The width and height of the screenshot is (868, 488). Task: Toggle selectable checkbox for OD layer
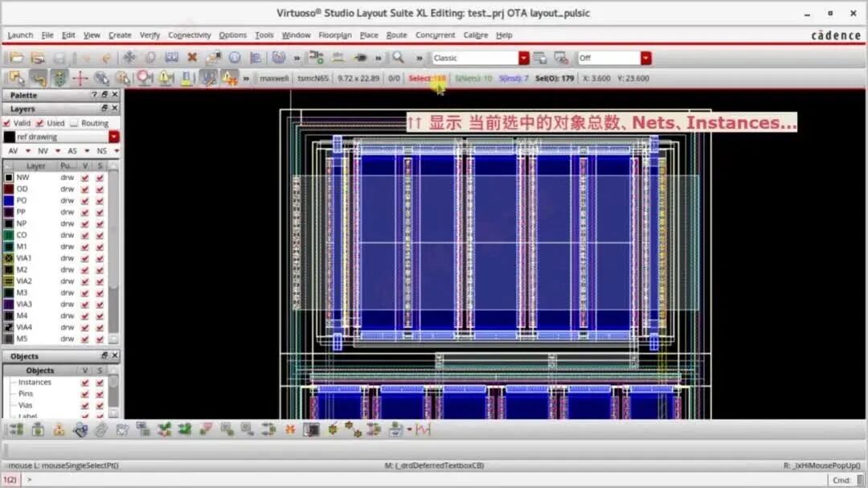point(100,189)
